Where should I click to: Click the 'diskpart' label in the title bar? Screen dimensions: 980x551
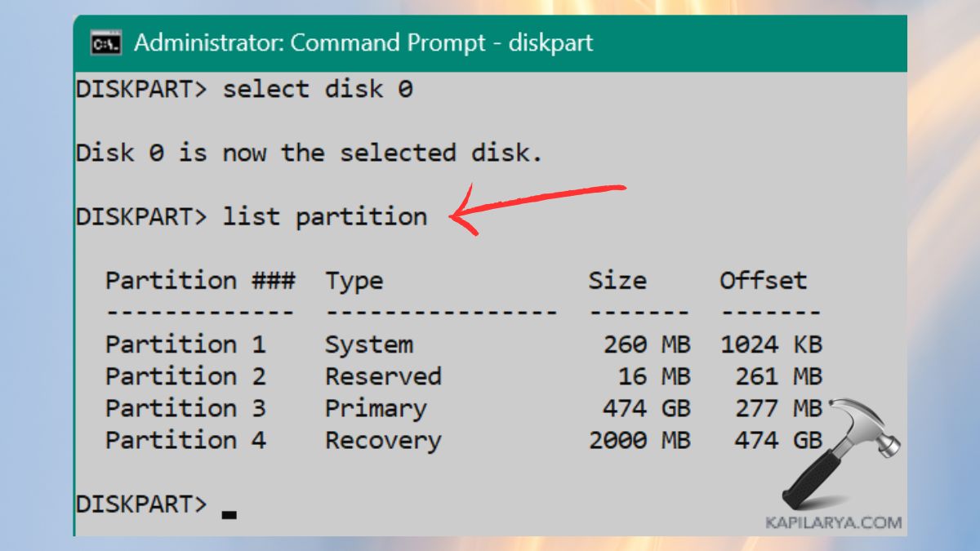click(551, 42)
